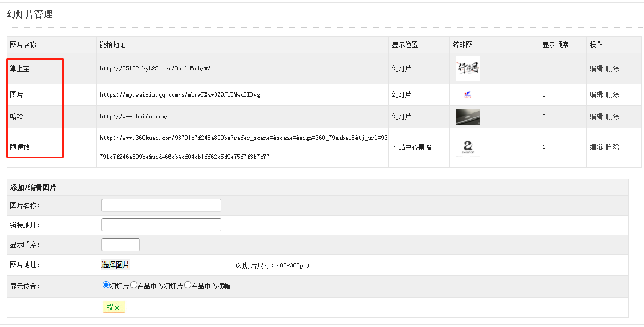Edit the 图片 row entry
644x327 pixels.
coord(596,95)
